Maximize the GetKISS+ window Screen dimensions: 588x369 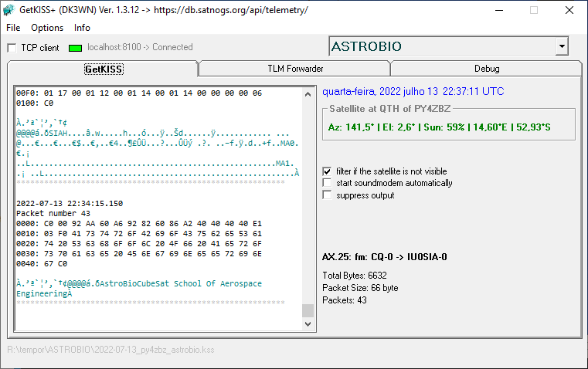pos(533,10)
